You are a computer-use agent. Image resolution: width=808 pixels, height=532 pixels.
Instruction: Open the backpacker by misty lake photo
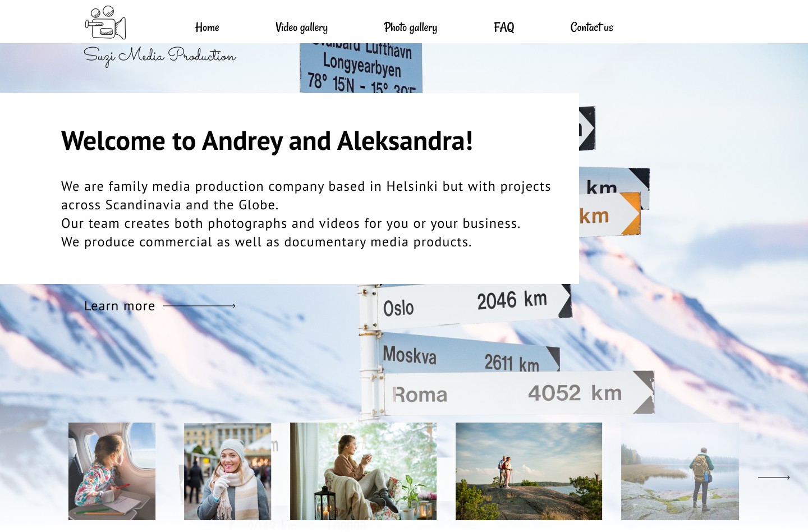(680, 471)
